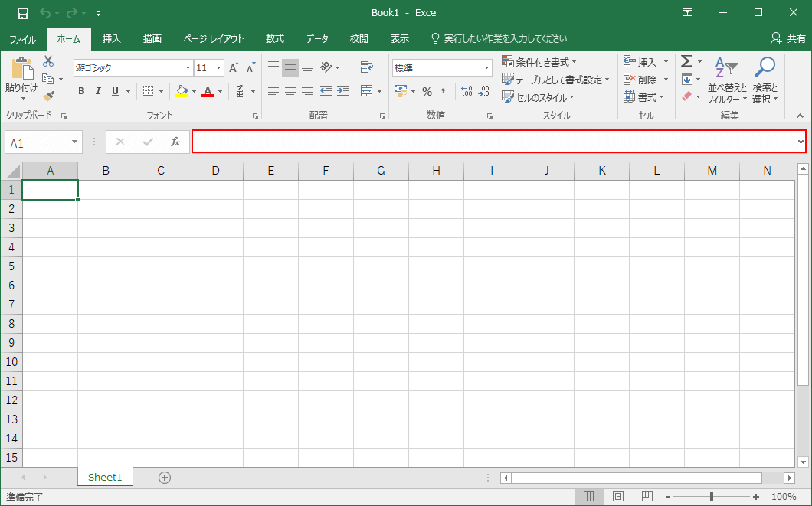The width and height of the screenshot is (812, 506).
Task: Align text to the vertical middle
Action: pyautogui.click(x=290, y=67)
